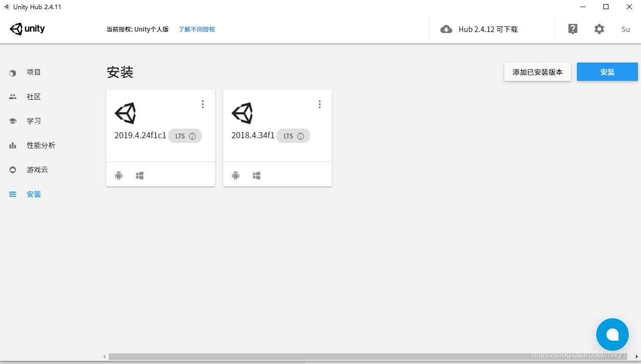
Task: Click the Unity Hub title bar icon
Action: [x=7, y=7]
